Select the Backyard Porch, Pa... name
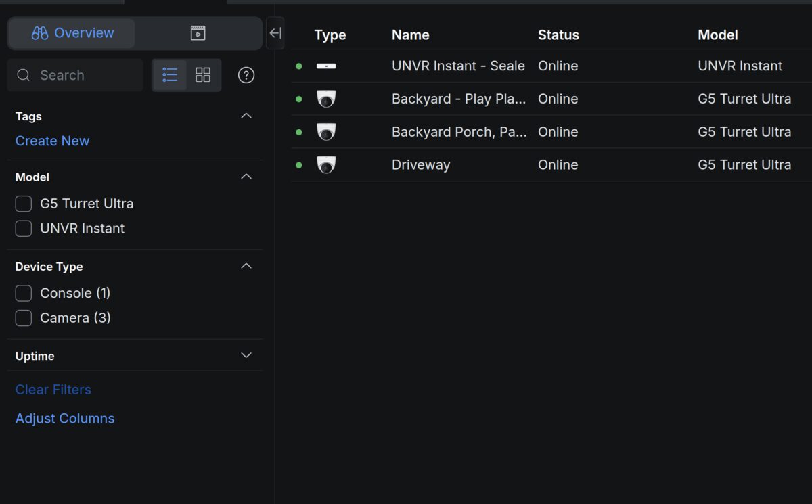812x504 pixels. 459,132
